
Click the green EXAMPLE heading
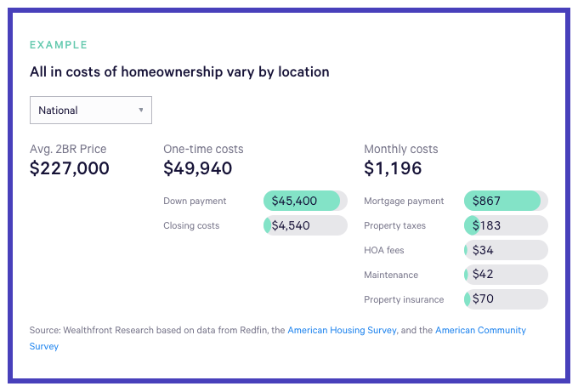(59, 45)
